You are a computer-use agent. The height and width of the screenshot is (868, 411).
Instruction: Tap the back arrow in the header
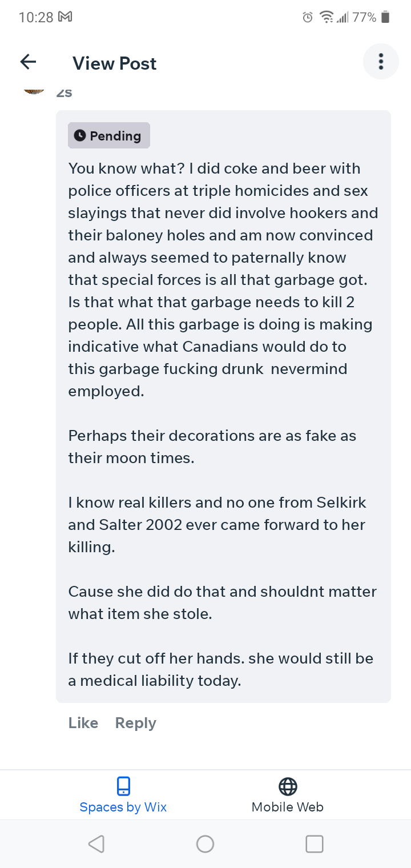point(28,62)
